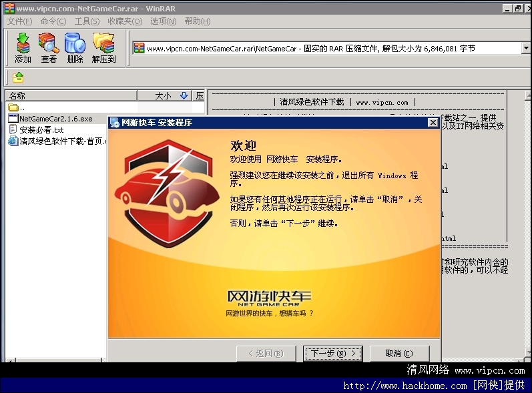
Task: Open the 命令(C) menu
Action: (x=53, y=21)
